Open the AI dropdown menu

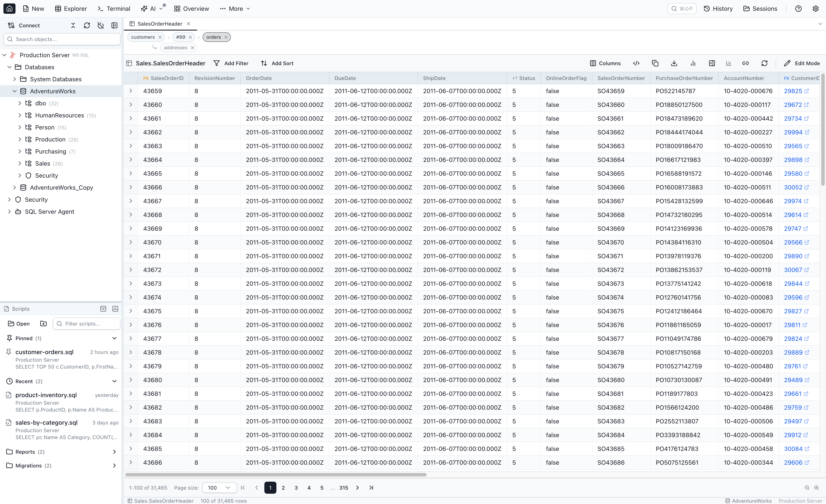[x=153, y=9]
